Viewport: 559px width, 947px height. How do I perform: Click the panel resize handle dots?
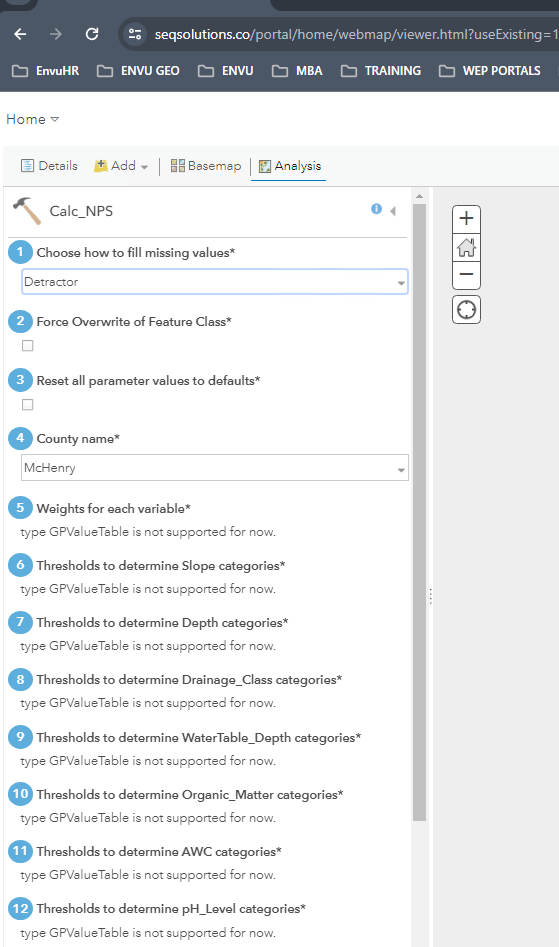click(430, 597)
